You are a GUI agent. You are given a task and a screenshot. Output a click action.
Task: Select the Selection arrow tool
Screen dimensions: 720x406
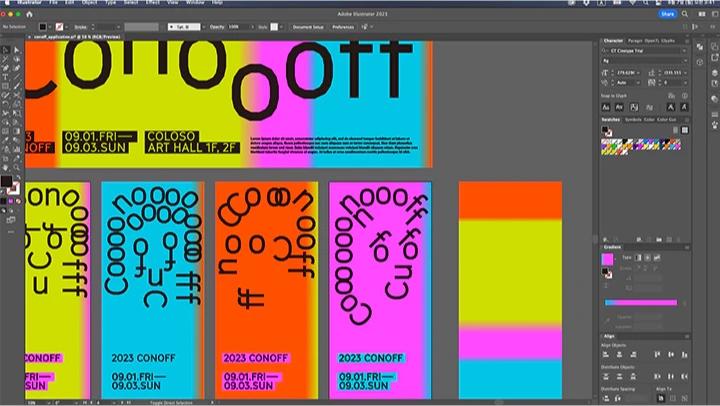(5, 49)
